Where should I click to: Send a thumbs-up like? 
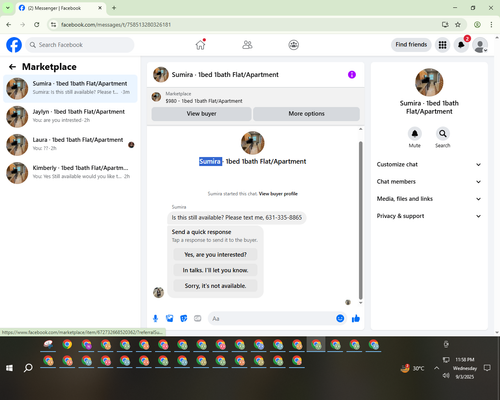[x=356, y=319]
